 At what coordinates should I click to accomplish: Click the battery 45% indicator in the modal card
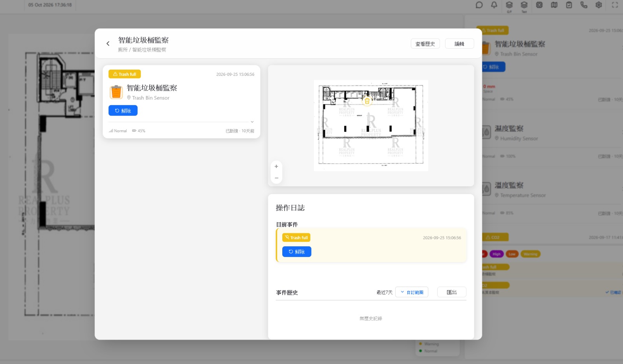(x=139, y=131)
